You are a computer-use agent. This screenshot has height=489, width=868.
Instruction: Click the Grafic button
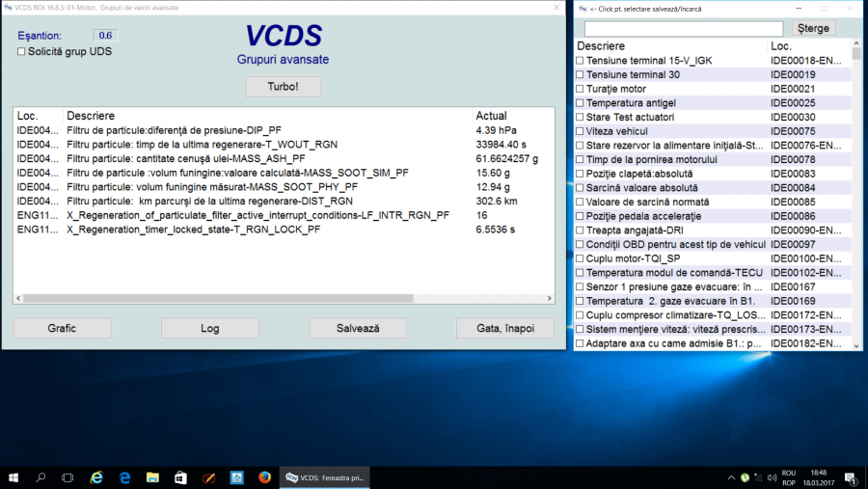click(x=62, y=328)
